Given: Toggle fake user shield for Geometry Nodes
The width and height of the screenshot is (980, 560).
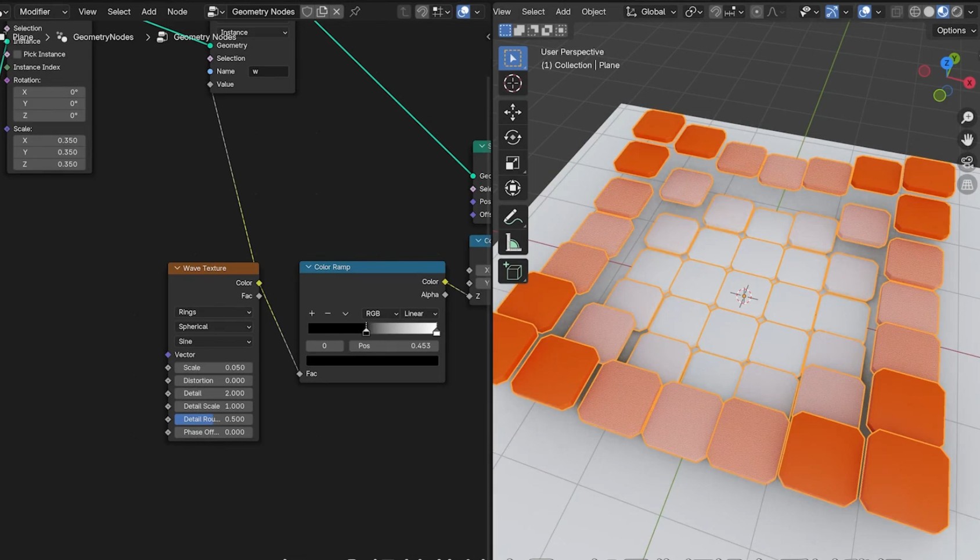Looking at the screenshot, I should point(307,12).
